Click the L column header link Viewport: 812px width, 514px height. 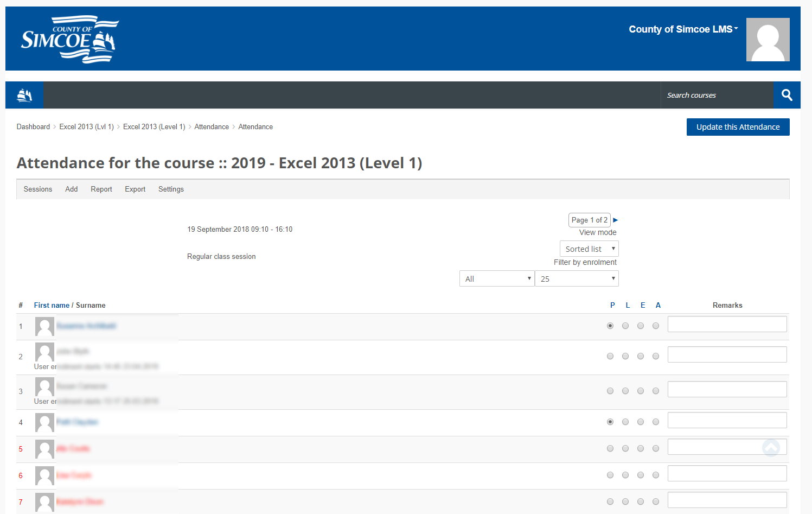click(x=628, y=305)
